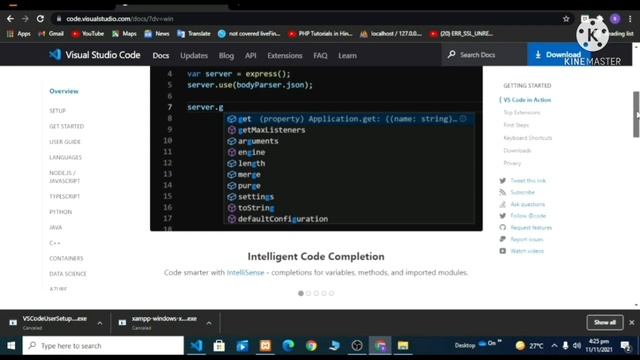Select the fifth carousel dot

click(331, 293)
